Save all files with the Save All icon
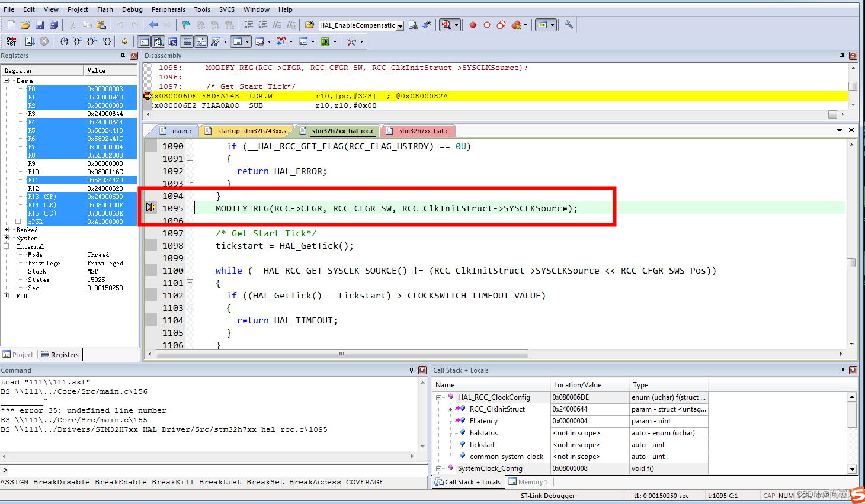Screen dimensions: 865x504 (x=54, y=25)
